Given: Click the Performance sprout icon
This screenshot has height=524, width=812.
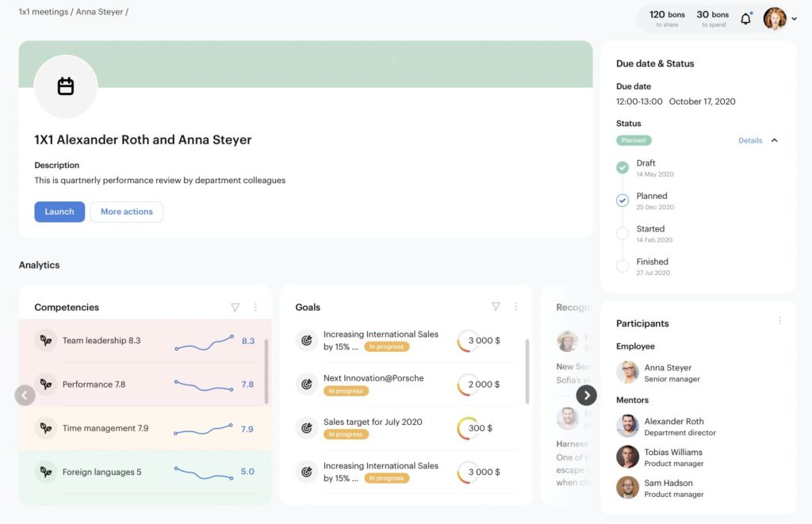Looking at the screenshot, I should point(46,384).
